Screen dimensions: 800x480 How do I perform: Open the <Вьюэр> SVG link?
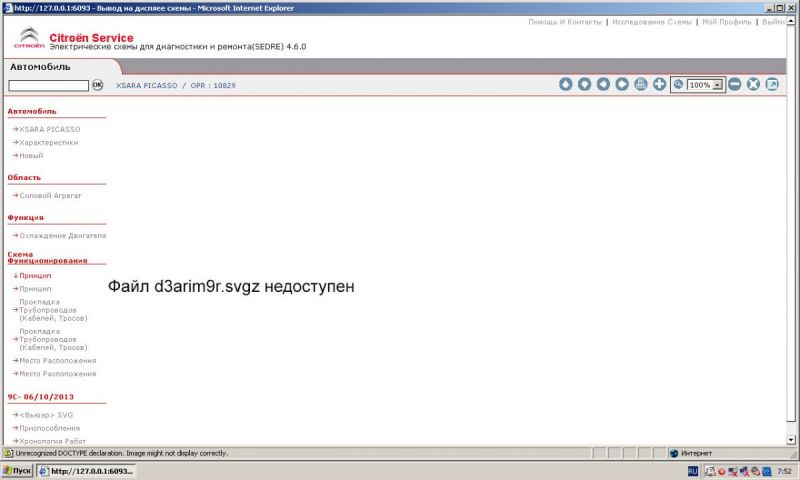[x=46, y=415]
